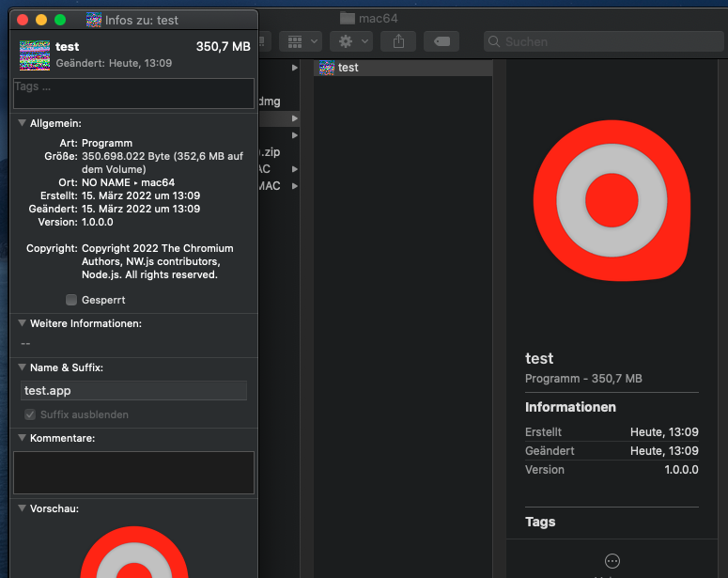Click the More ellipsis button in preview pane
Viewport: 728px width, 578px height.
pyautogui.click(x=612, y=561)
